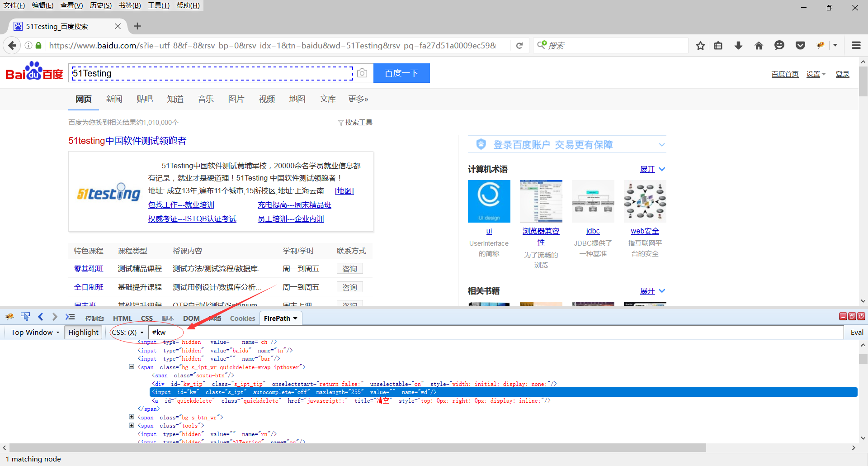
Task: Open the 设置 settings dropdown
Action: [x=816, y=74]
